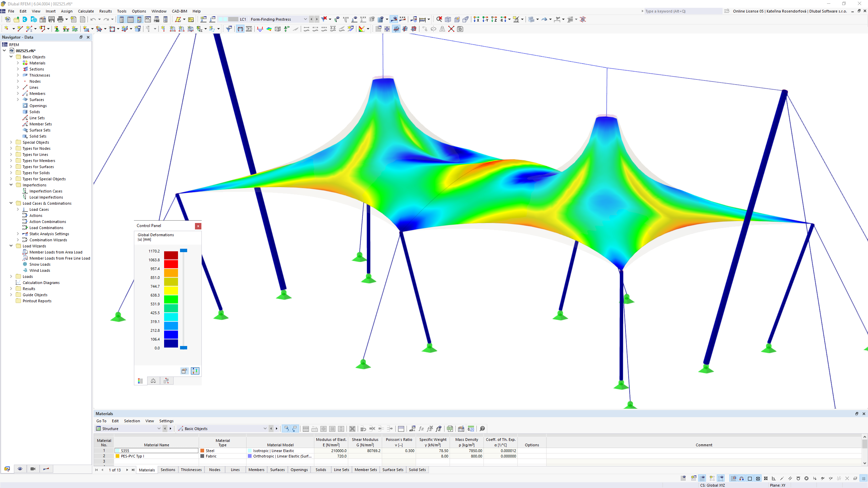Viewport: 868px width, 488px height.
Task: Click the global deformations color legend export icon
Action: coord(184,371)
